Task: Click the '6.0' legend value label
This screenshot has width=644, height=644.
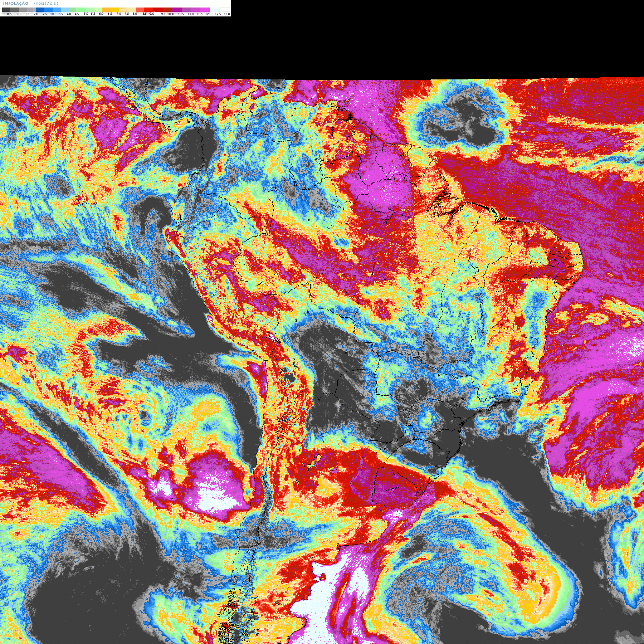Action: tap(101, 14)
